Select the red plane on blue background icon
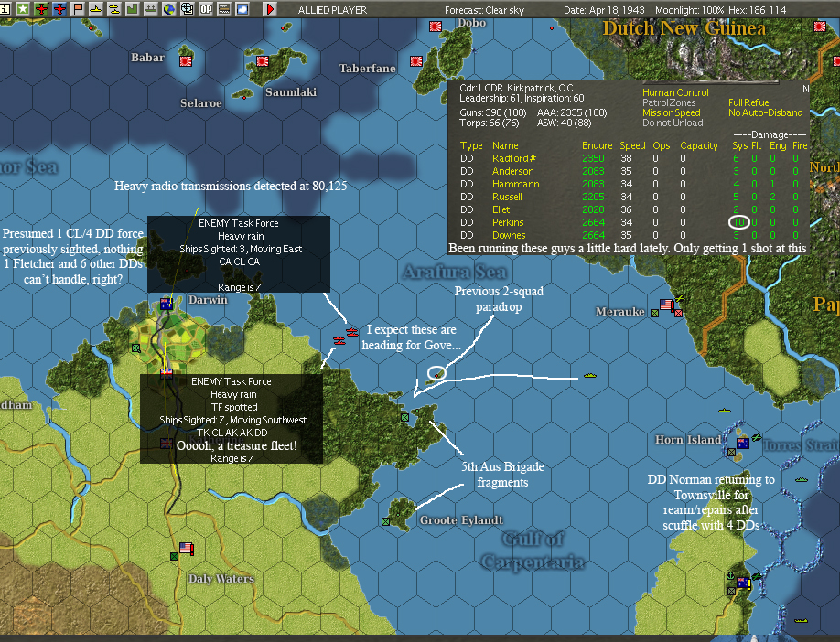 [x=59, y=8]
